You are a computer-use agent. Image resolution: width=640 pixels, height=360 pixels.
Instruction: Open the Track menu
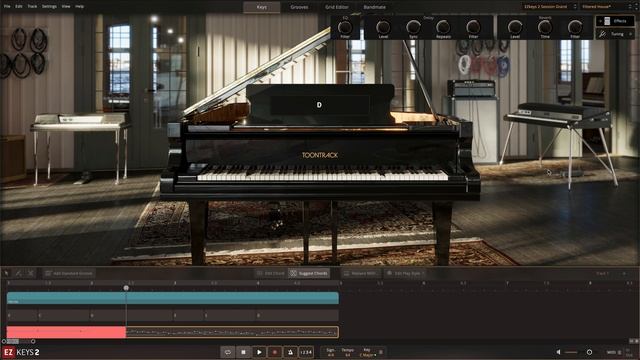(x=32, y=7)
